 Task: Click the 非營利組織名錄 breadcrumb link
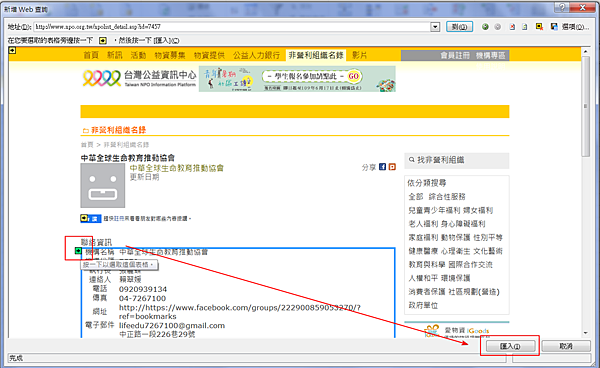(126, 145)
